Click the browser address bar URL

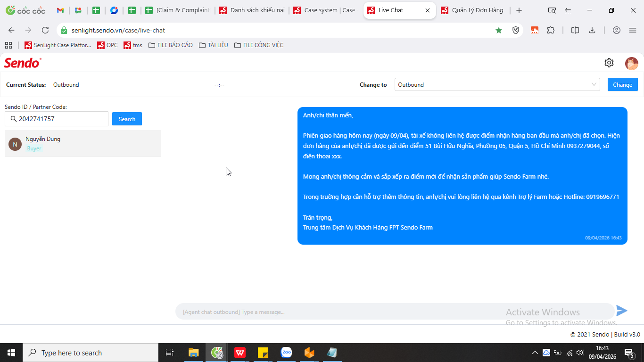[118, 30]
